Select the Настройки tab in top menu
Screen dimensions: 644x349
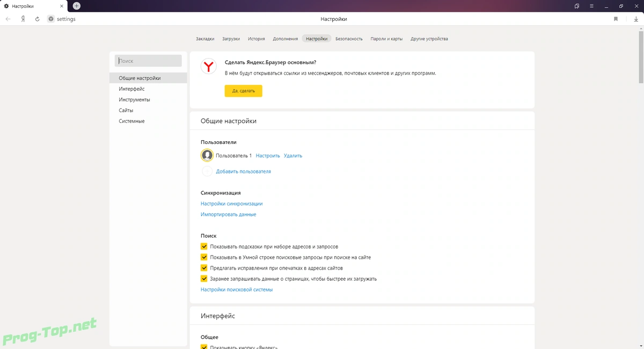(x=317, y=39)
